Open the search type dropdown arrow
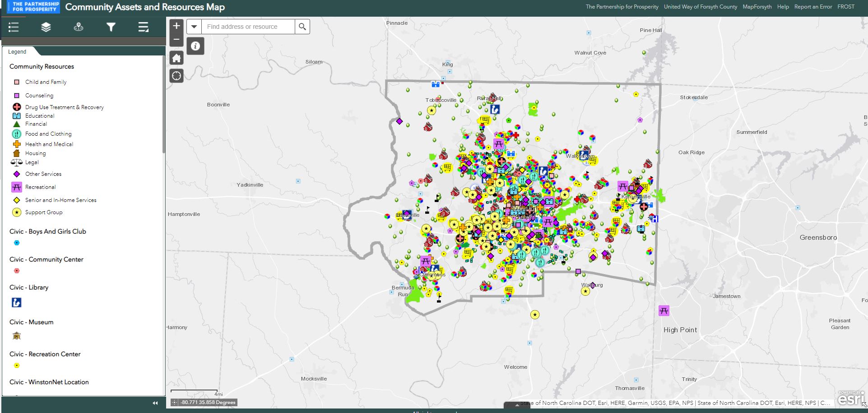The image size is (868, 413). click(x=194, y=27)
